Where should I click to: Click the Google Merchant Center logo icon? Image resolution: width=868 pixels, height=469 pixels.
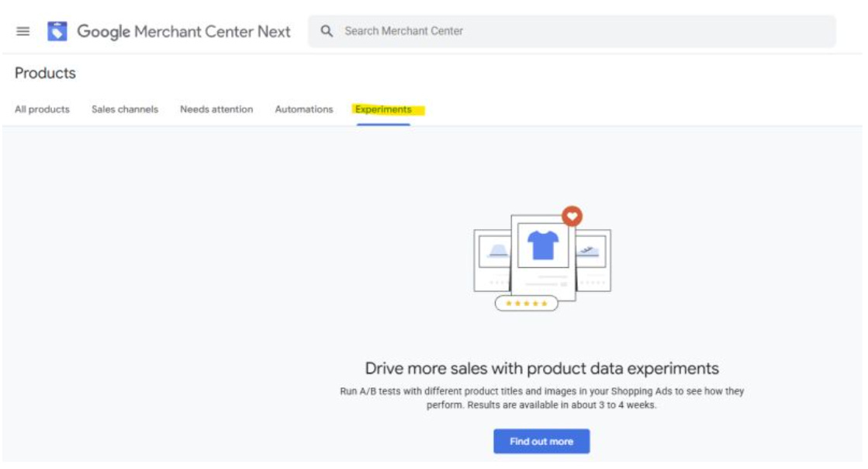[57, 31]
